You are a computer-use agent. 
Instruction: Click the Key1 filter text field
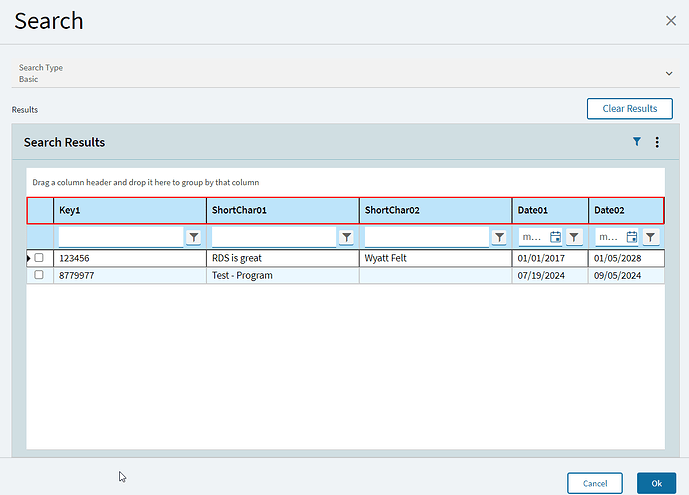click(x=121, y=237)
